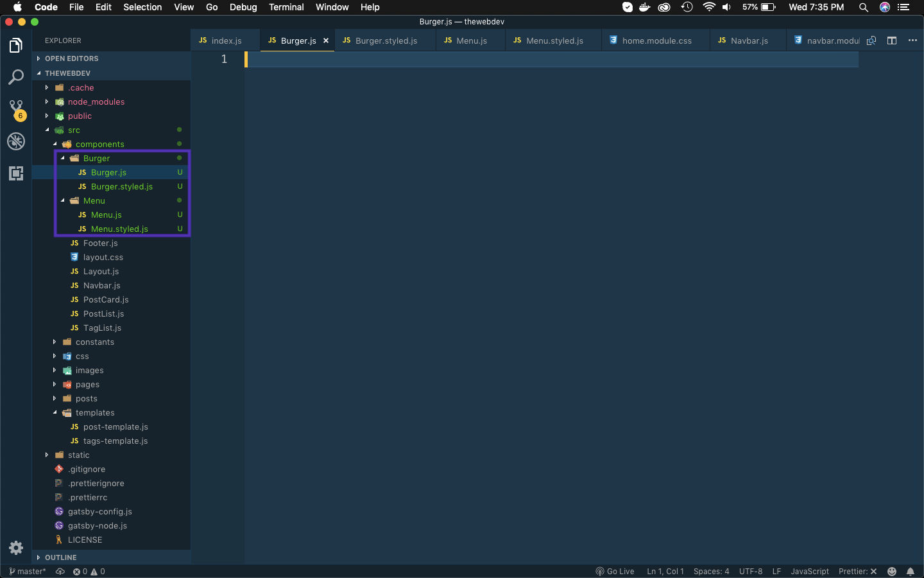This screenshot has width=924, height=578.
Task: Open Notification Center list icon
Action: coord(904,7)
